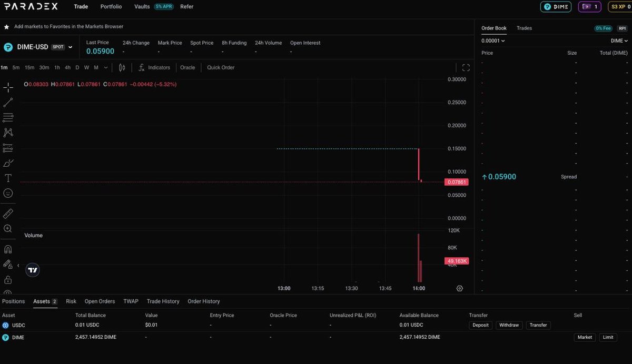This screenshot has height=364, width=632.
Task: Select the M monthly timeframe
Action: (96, 67)
